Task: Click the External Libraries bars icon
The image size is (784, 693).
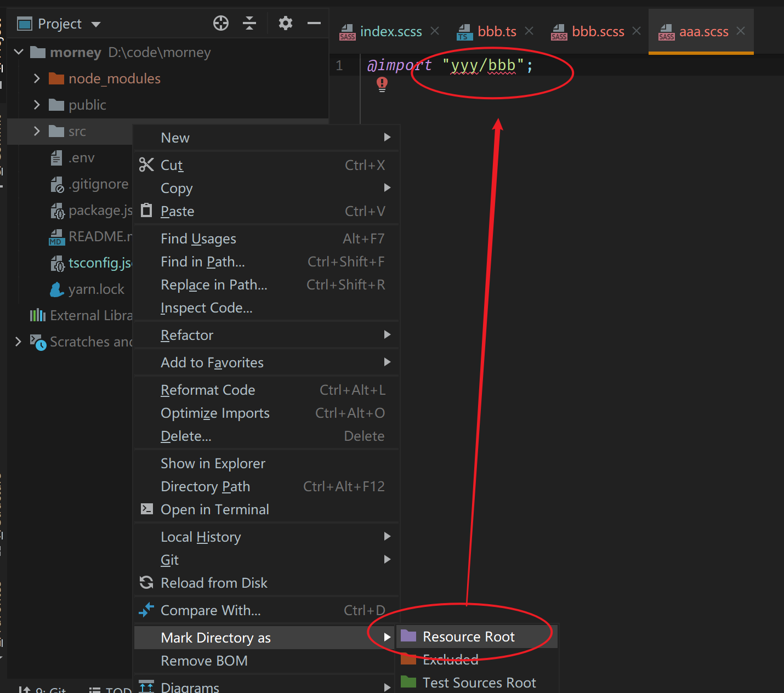Action: click(37, 315)
